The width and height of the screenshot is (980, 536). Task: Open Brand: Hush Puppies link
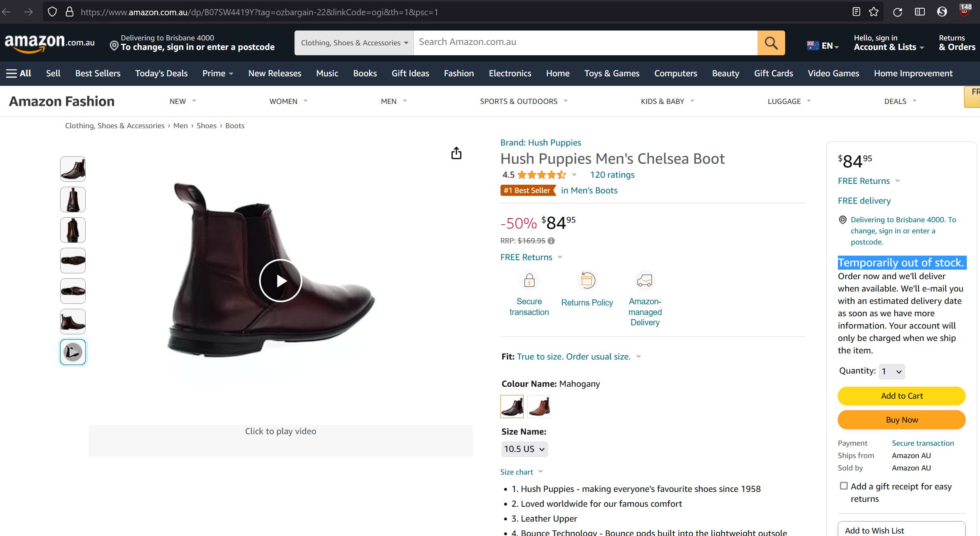(540, 143)
